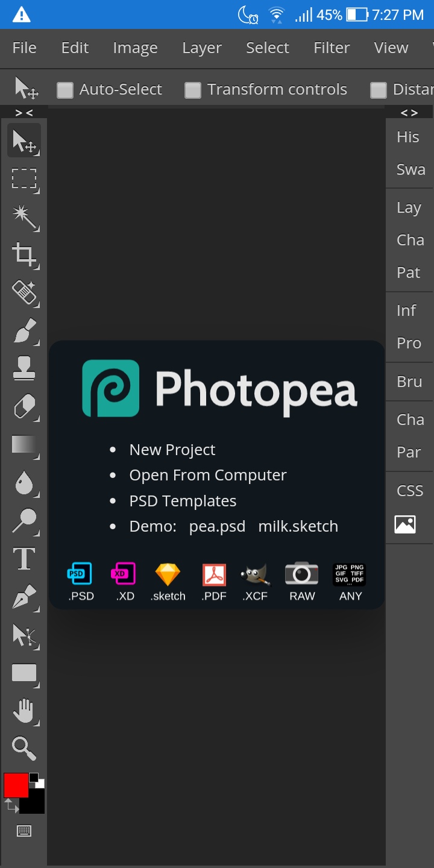This screenshot has height=868, width=434.
Task: Expand the Layers panel (Lay)
Action: [x=409, y=207]
